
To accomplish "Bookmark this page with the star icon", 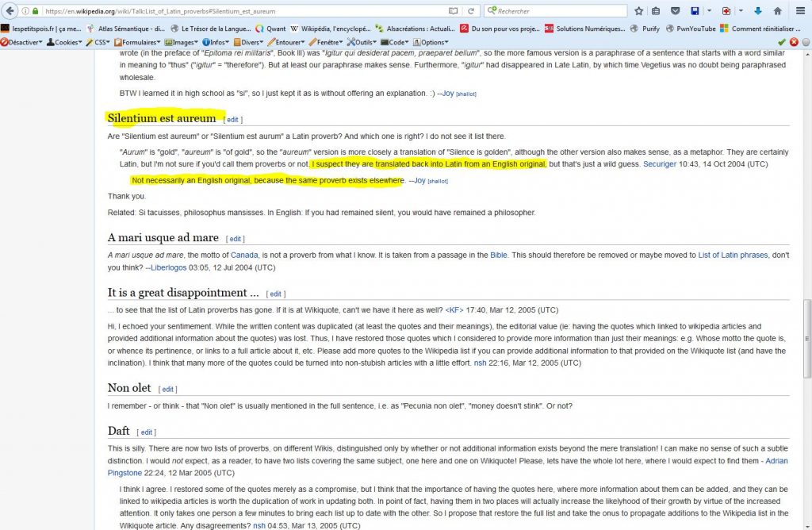I will click(639, 11).
